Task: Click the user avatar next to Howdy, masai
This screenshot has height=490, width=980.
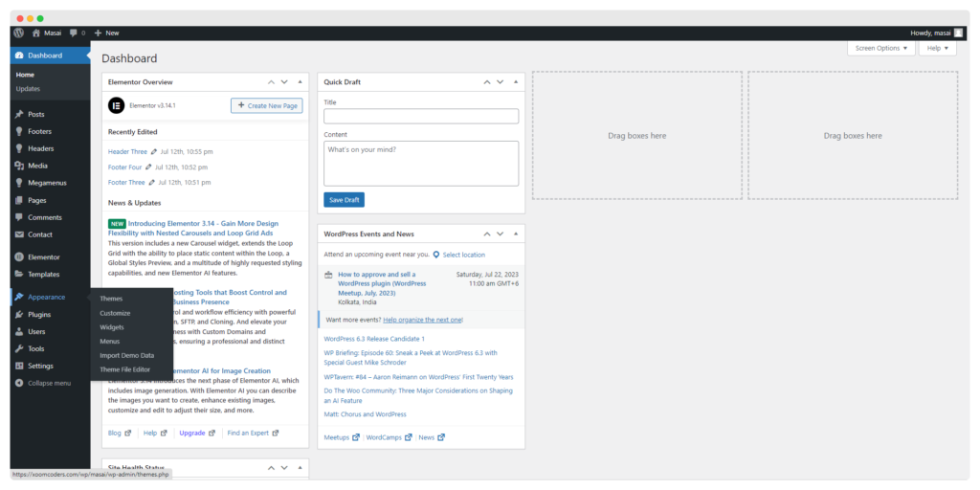Action: tap(958, 33)
